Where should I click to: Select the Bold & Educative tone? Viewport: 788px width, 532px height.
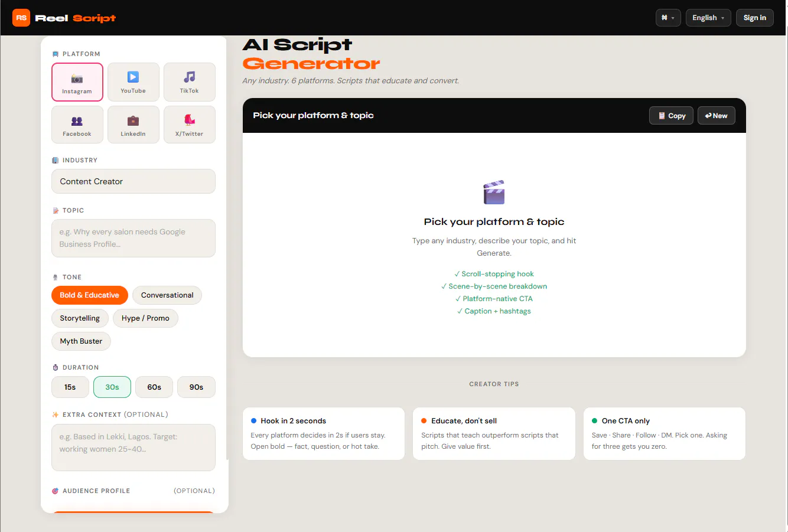90,295
